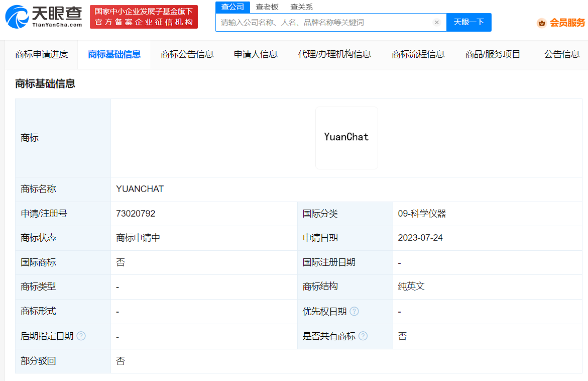The height and width of the screenshot is (381, 588).
Task: Open help icon next to 优先权日期
Action: pyautogui.click(x=354, y=311)
